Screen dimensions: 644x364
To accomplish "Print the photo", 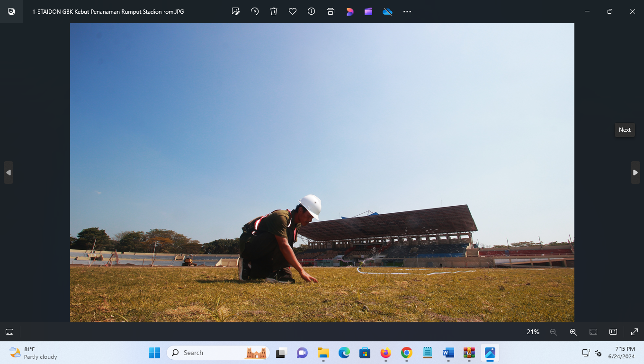I will 331,11.
